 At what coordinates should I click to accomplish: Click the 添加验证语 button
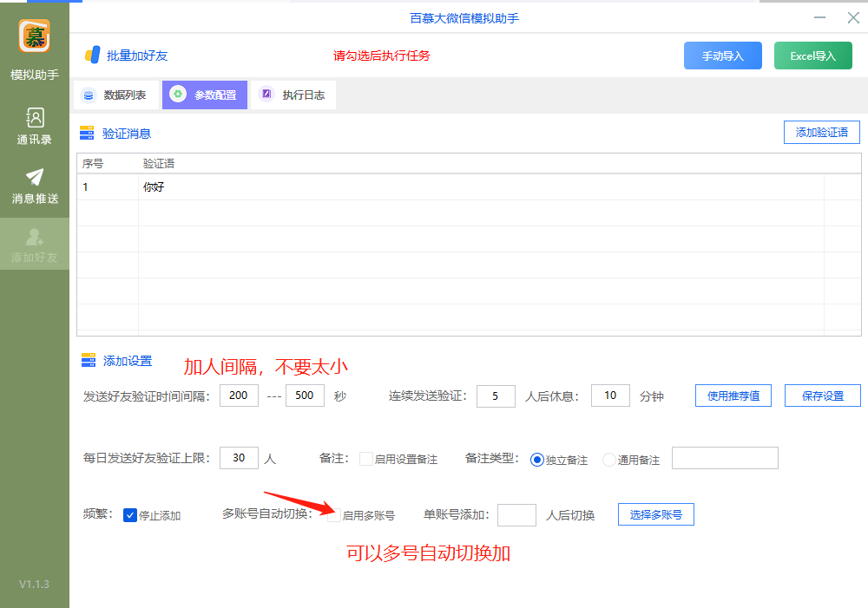coord(821,132)
